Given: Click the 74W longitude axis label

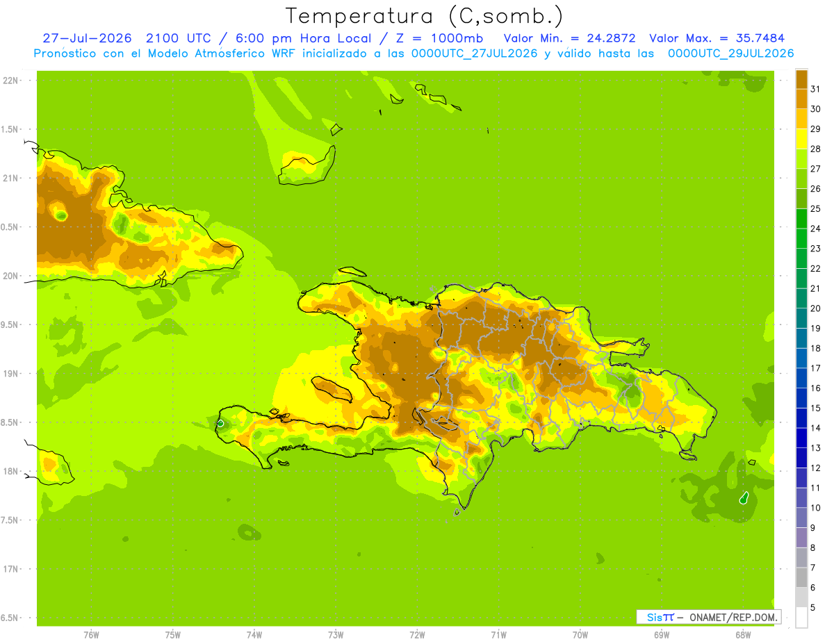Looking at the screenshot, I should (x=254, y=635).
